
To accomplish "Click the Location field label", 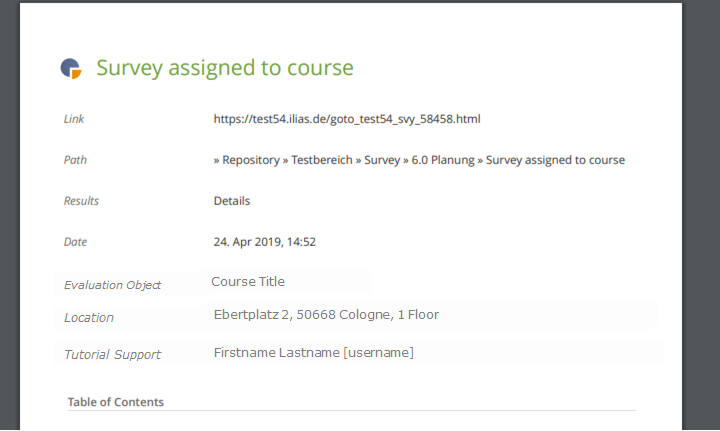I will (89, 318).
